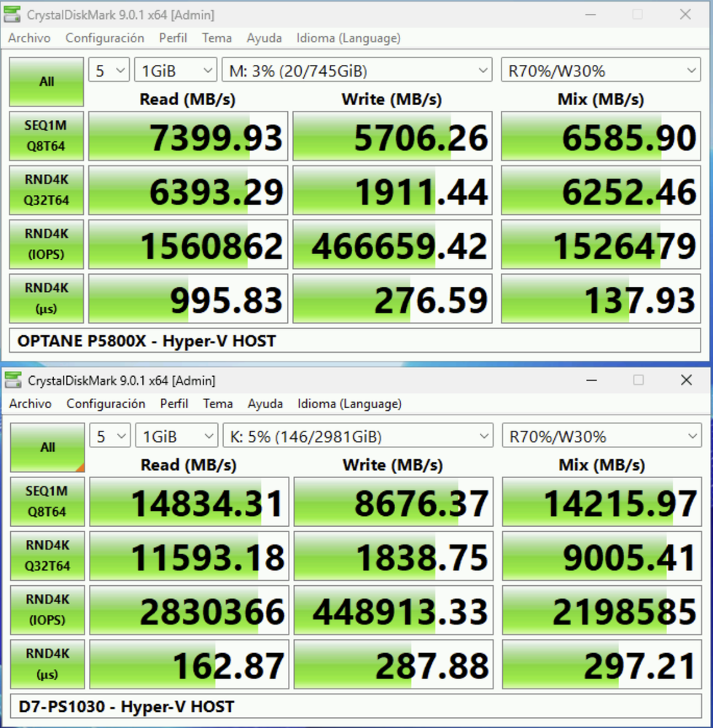This screenshot has height=728, width=713.
Task: Open test count dropdown showing 5 in Optane window
Action: tap(109, 71)
